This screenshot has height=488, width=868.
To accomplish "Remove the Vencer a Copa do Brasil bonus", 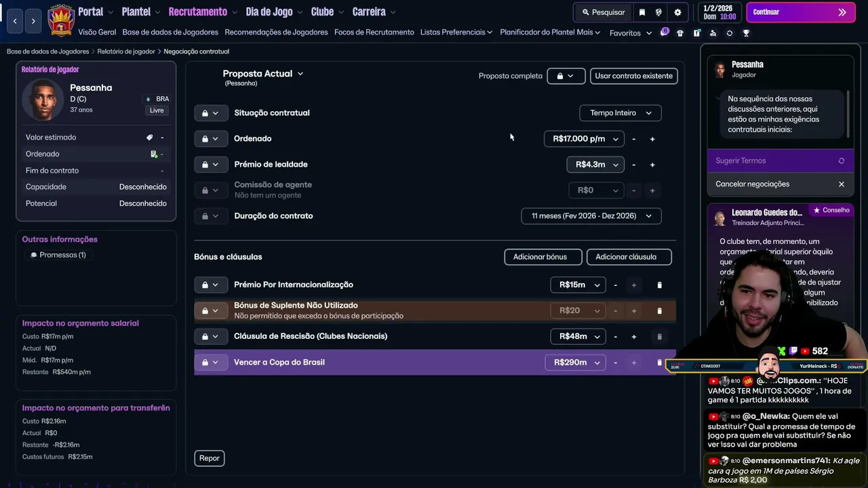I will pyautogui.click(x=659, y=363).
